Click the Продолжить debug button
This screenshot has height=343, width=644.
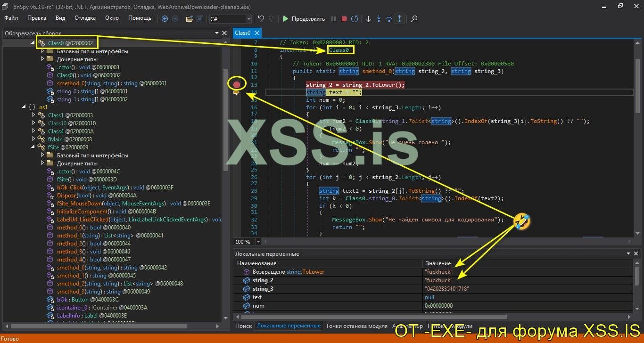click(x=304, y=19)
